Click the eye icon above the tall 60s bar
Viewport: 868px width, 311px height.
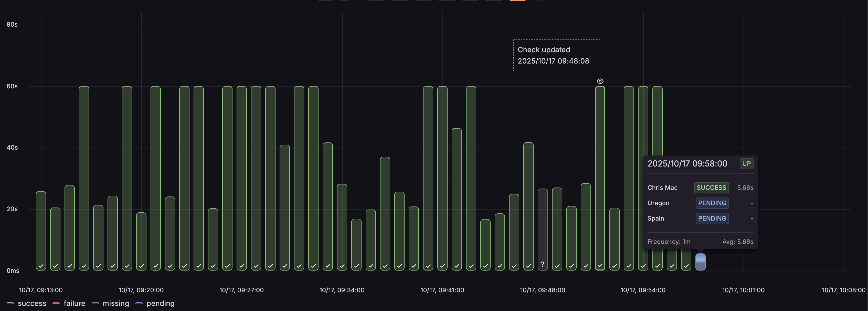pos(600,81)
